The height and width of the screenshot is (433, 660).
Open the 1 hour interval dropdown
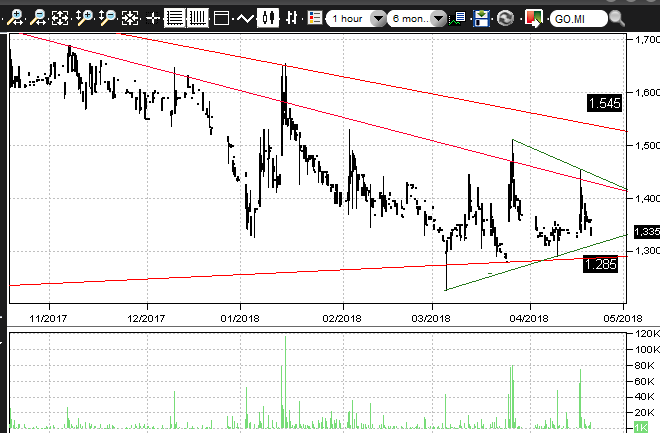[356, 19]
